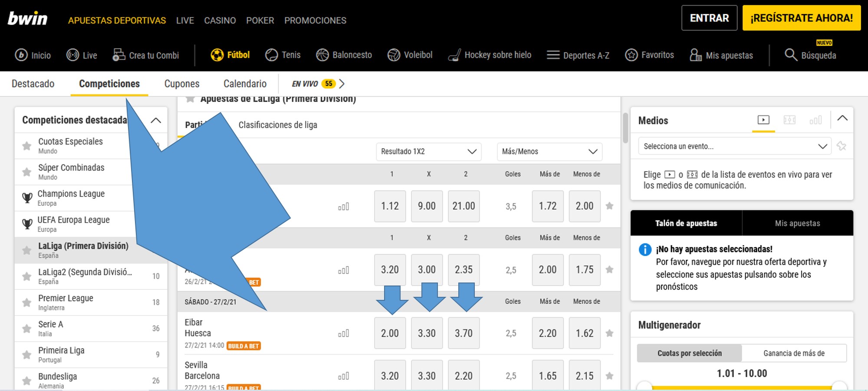Switch to the Calendario tab
The height and width of the screenshot is (391, 868).
click(245, 84)
